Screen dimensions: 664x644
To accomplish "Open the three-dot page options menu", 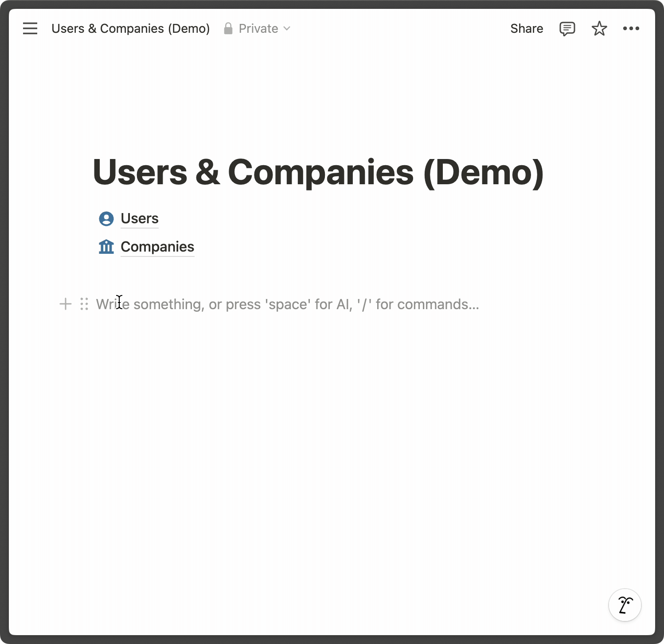I will [631, 29].
